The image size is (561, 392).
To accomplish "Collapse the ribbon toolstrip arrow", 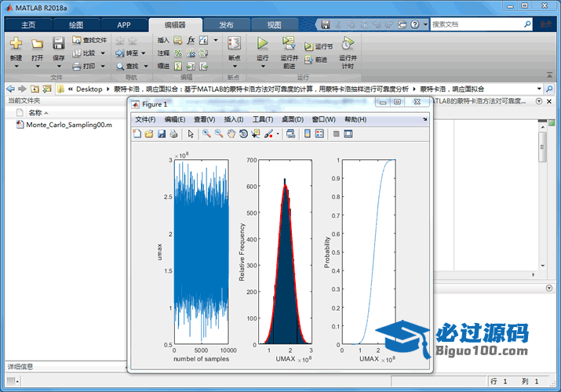I will tap(549, 74).
